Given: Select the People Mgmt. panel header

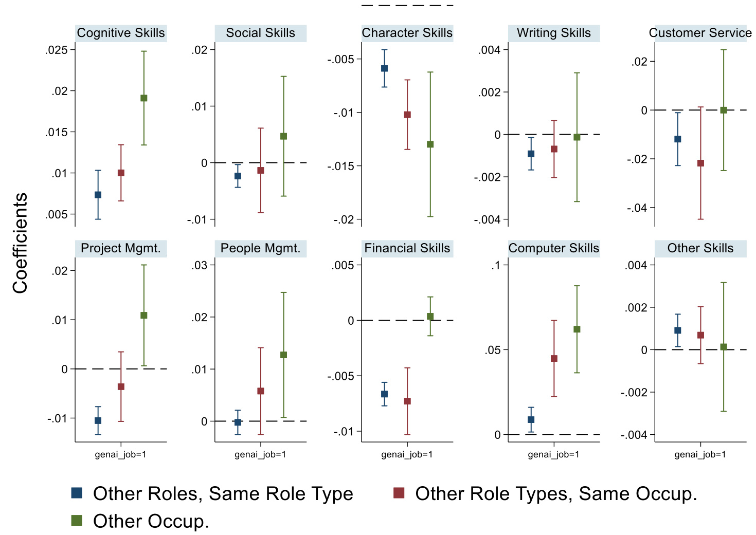Looking at the screenshot, I should click(260, 248).
